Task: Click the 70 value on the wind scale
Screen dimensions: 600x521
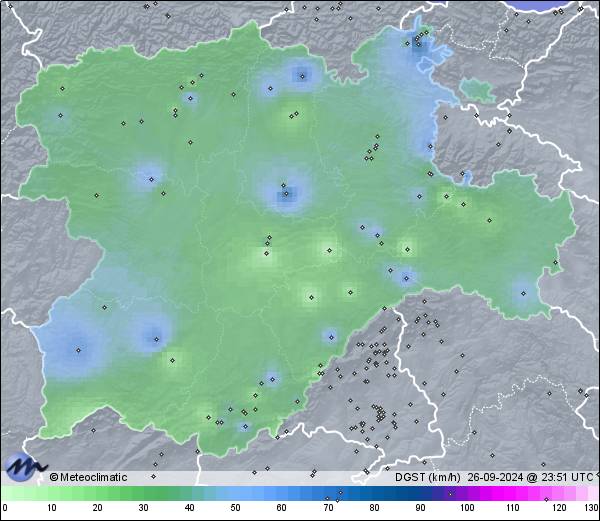Action: pos(328,508)
